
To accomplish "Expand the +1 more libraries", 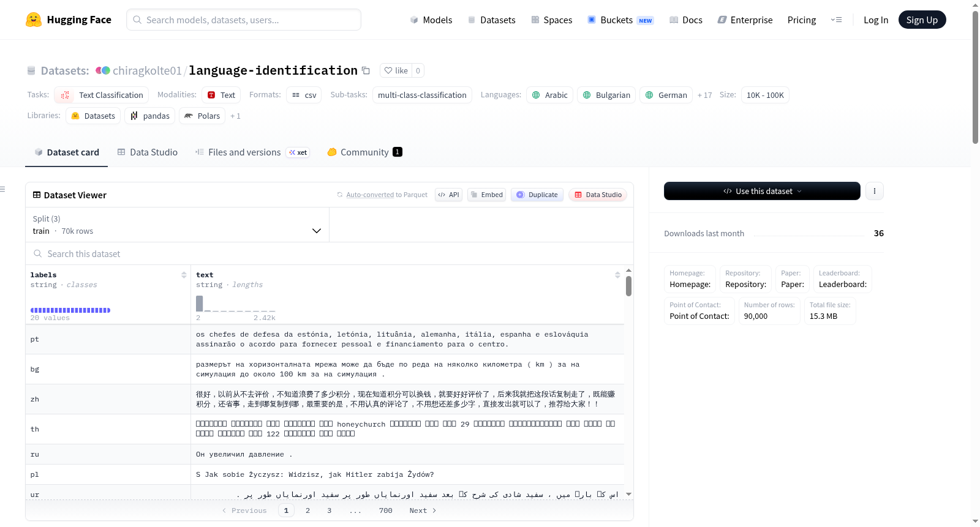I will [235, 116].
